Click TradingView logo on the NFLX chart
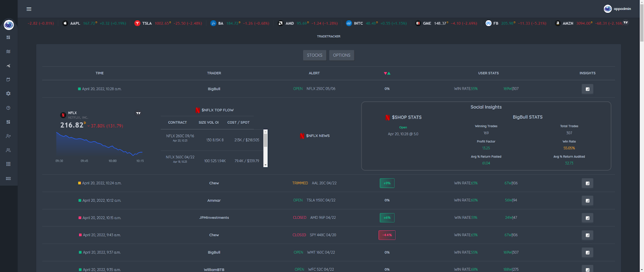Screen dimensions: 644x272 point(138,113)
